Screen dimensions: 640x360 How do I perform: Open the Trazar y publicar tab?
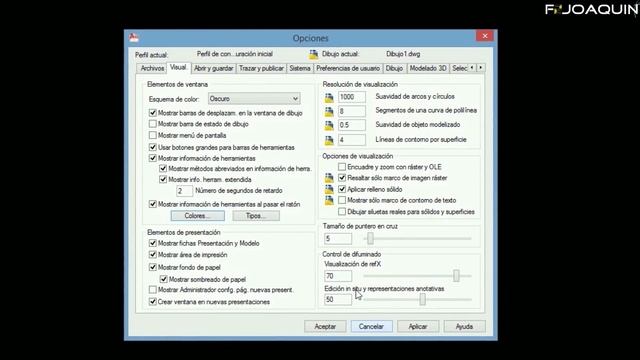261,68
